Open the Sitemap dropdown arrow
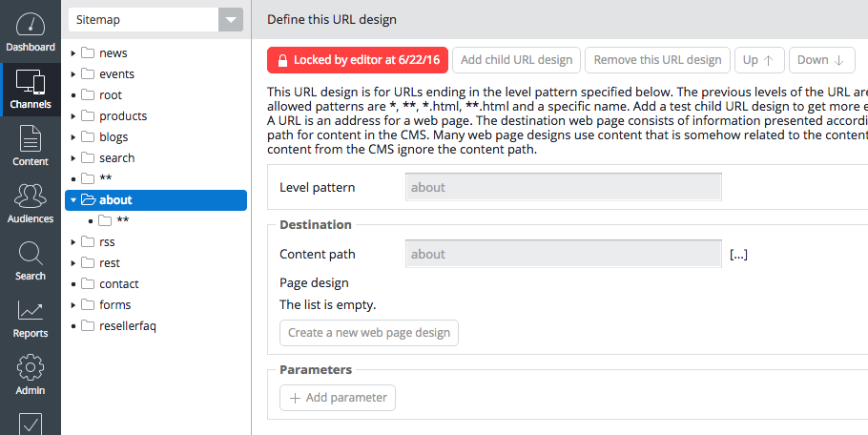This screenshot has height=435, width=868. pos(231,20)
